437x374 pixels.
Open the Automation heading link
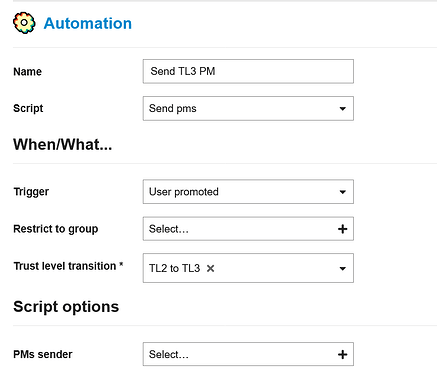(x=88, y=23)
